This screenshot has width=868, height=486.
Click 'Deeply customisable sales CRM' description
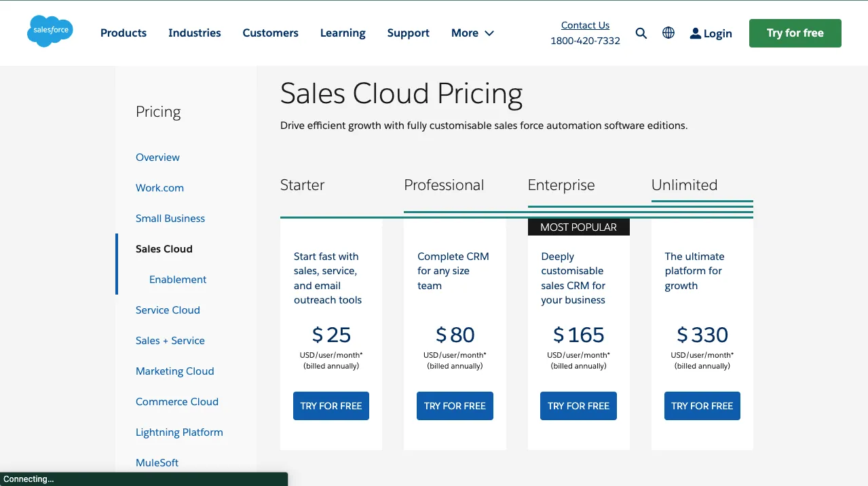click(573, 278)
